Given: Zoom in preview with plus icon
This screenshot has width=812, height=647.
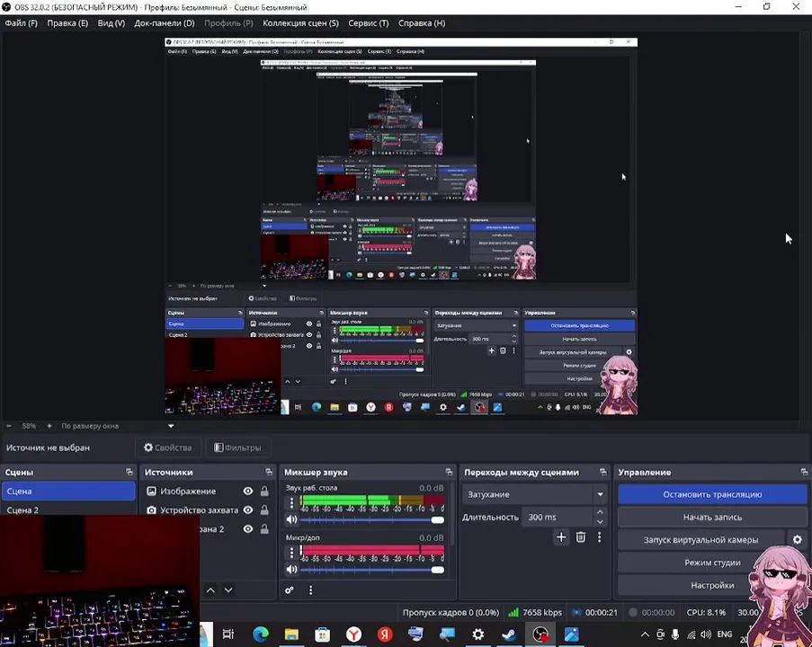Looking at the screenshot, I should pos(49,426).
